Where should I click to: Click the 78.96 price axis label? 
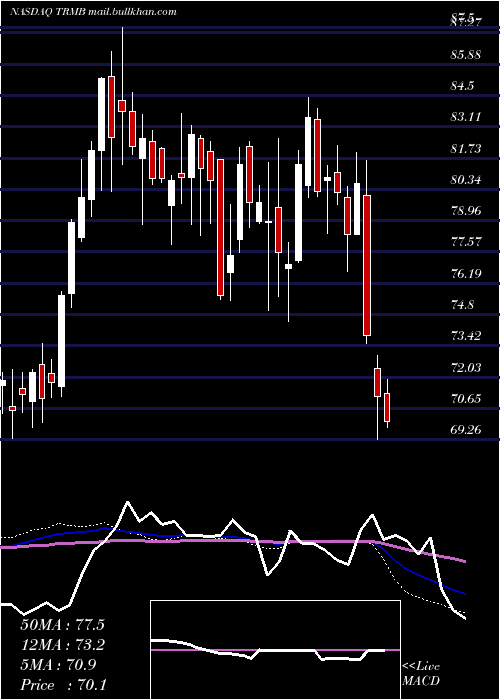466,210
